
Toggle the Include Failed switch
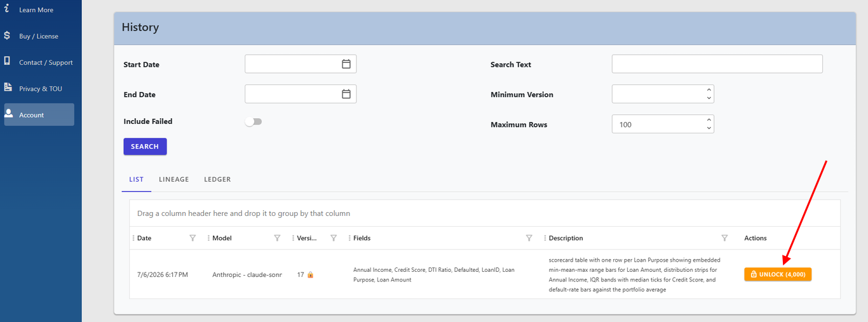pos(254,121)
